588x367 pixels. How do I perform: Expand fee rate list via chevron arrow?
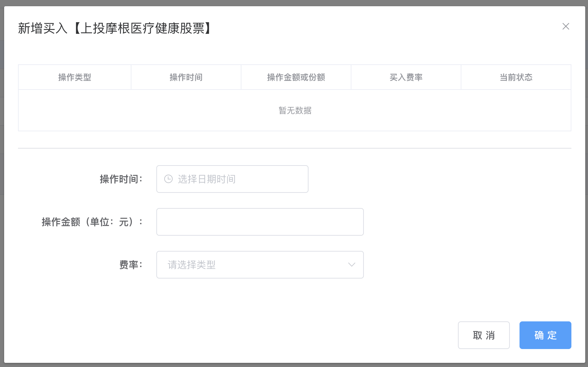[x=352, y=265]
